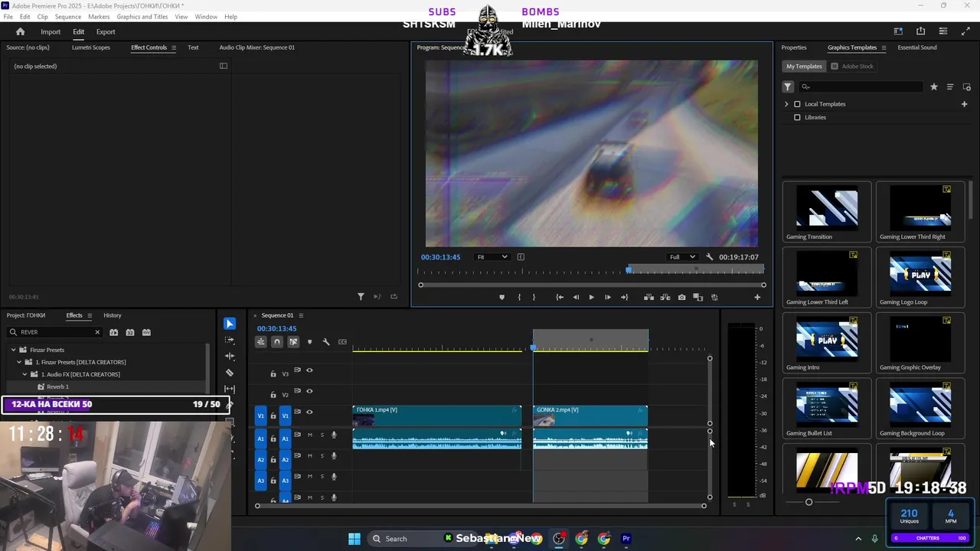The height and width of the screenshot is (551, 980).
Task: Collapse the top-level Finzar Presets folder
Action: tap(13, 350)
